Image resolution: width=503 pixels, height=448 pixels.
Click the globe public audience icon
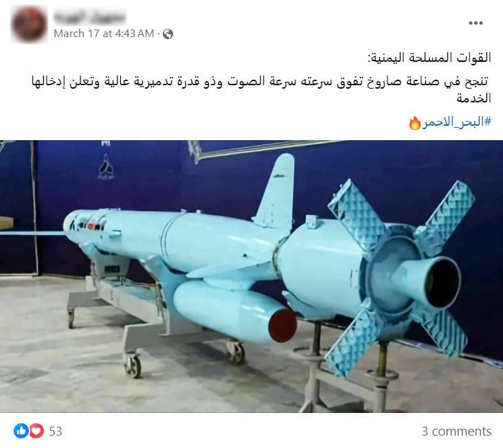tap(168, 34)
